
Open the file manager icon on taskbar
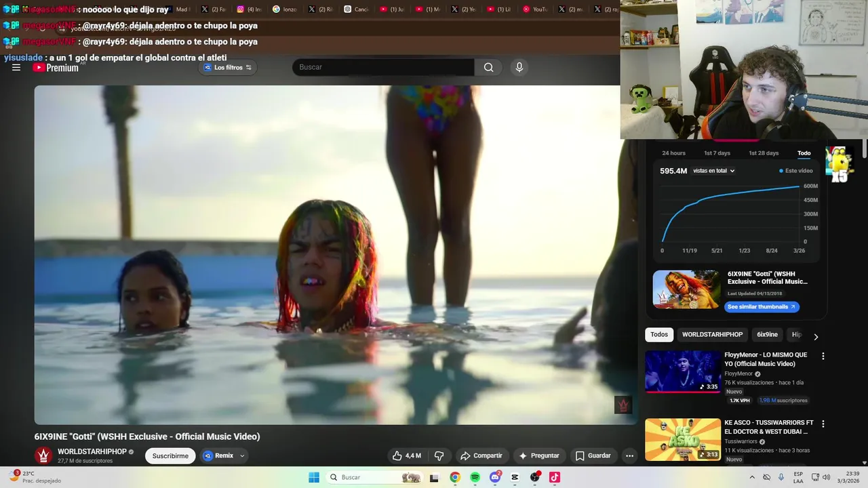click(x=434, y=477)
